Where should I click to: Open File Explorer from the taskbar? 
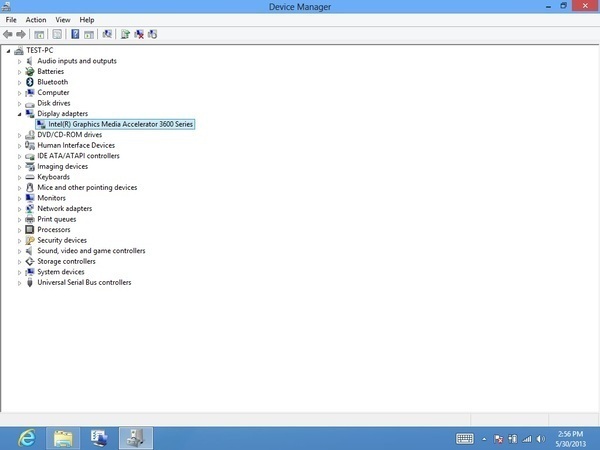tap(63, 437)
